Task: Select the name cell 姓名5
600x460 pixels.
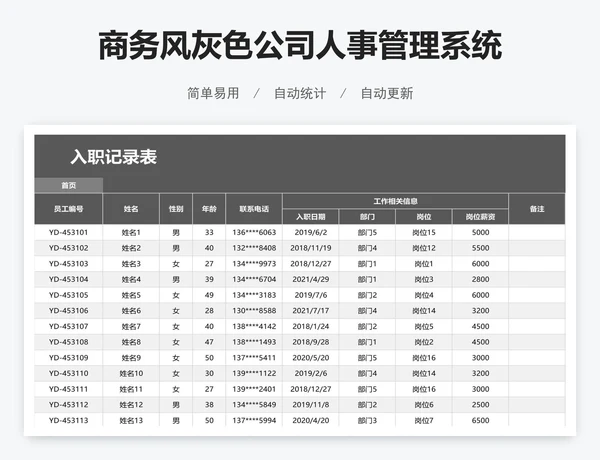Action: (x=131, y=295)
